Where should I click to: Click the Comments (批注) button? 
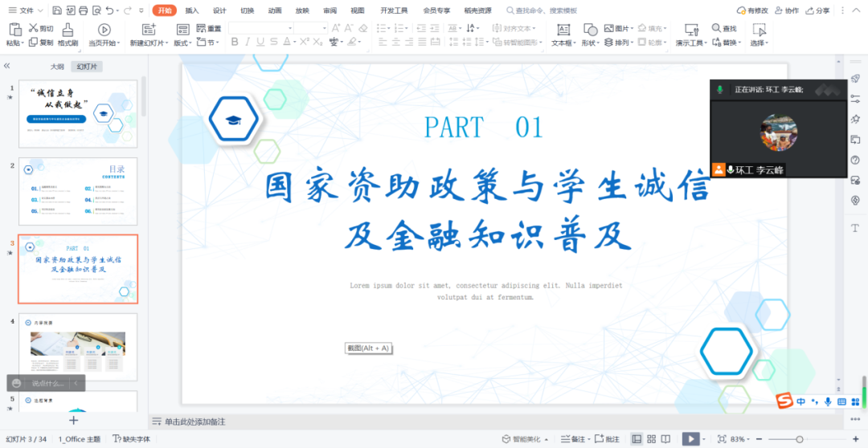click(x=607, y=439)
